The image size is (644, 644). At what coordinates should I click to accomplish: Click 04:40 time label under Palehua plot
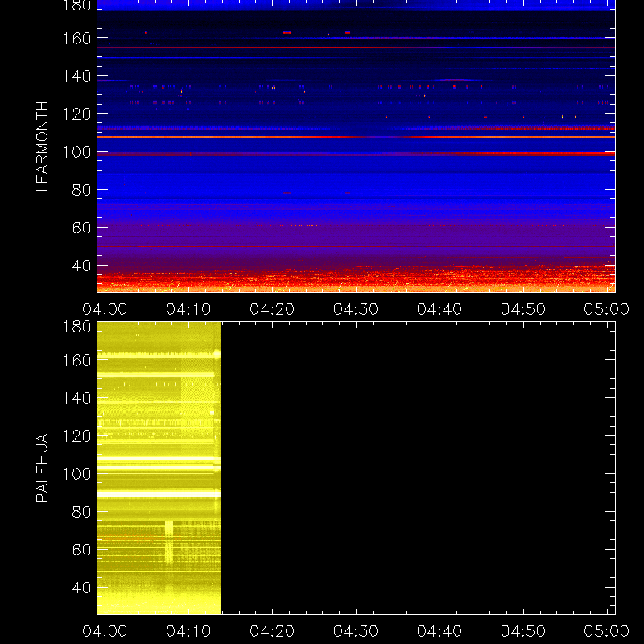[x=440, y=631]
